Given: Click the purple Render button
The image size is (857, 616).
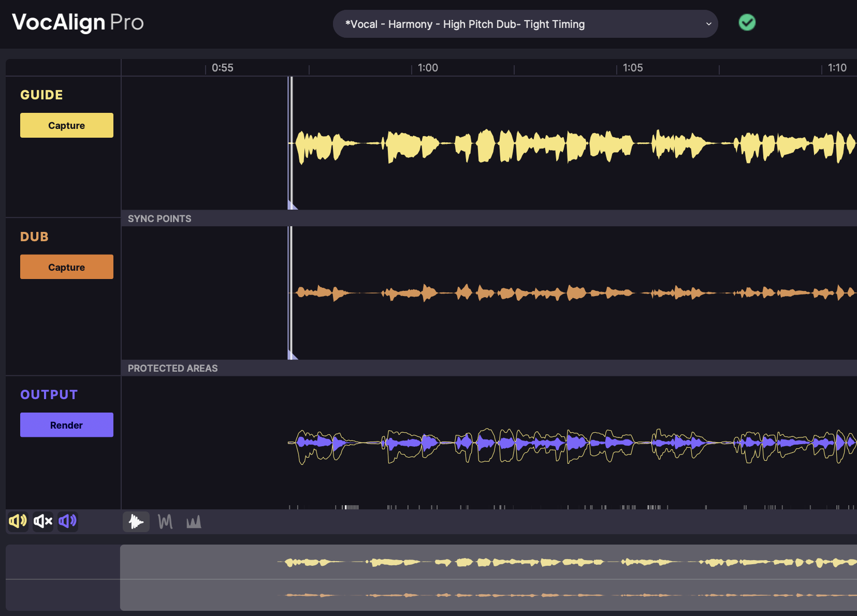Looking at the screenshot, I should tap(66, 425).
